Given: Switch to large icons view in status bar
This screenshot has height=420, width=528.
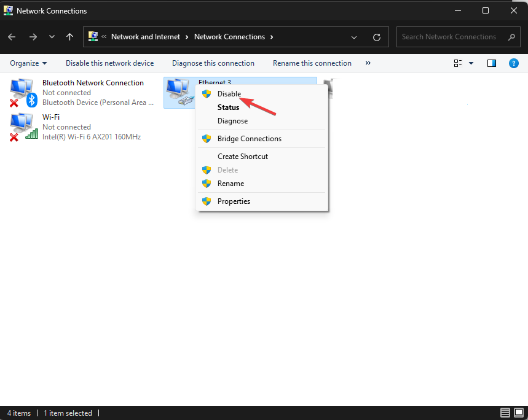Looking at the screenshot, I should coord(518,413).
